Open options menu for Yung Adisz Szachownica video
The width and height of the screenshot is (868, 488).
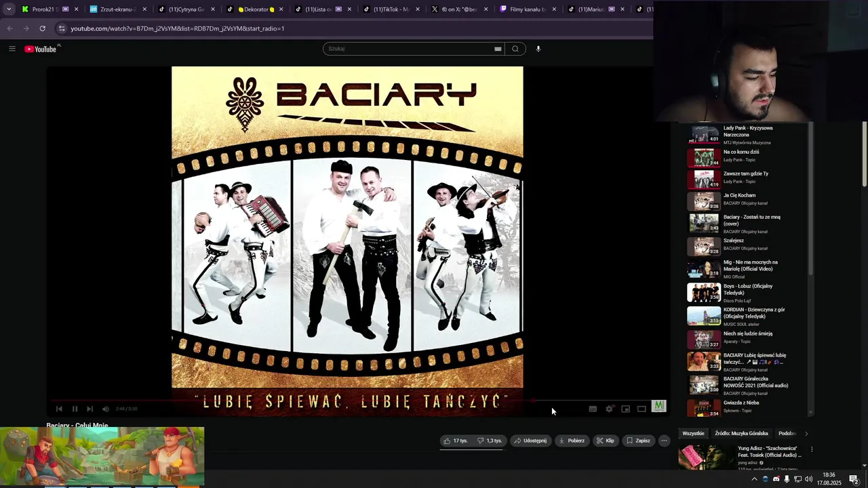(x=812, y=449)
